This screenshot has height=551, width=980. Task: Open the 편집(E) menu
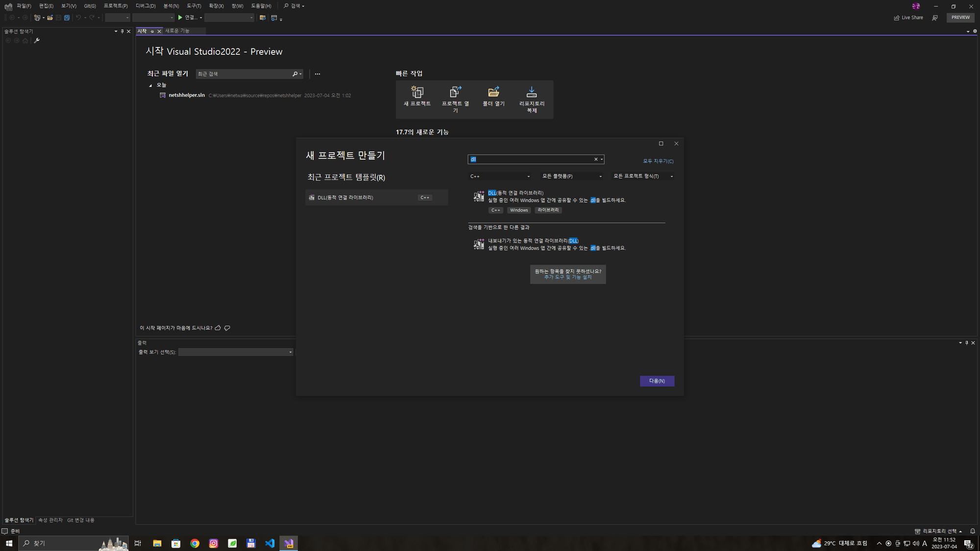click(46, 6)
